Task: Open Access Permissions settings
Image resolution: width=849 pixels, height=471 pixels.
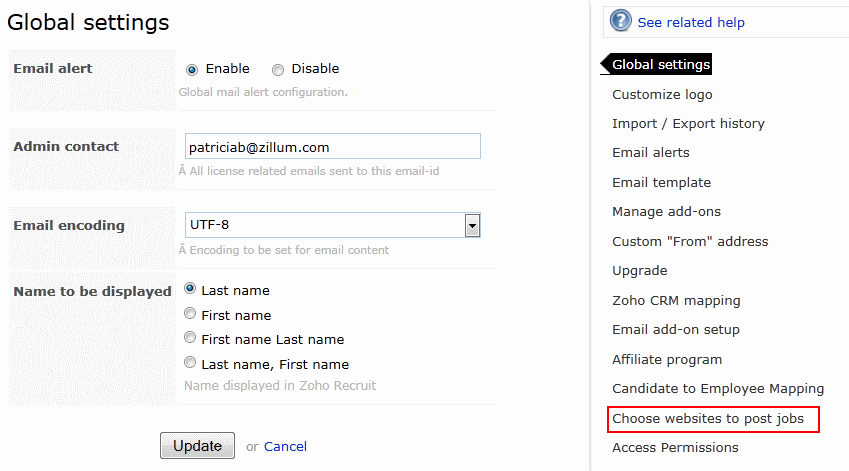Action: (x=675, y=448)
